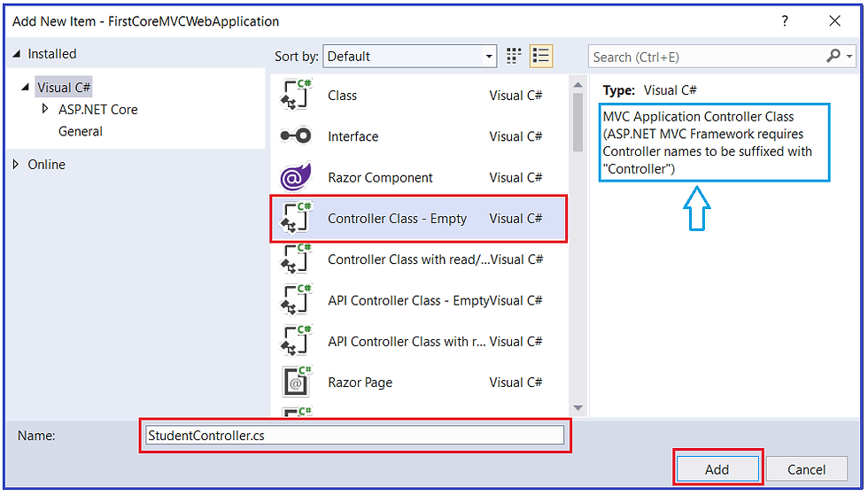Select the Online category
The width and height of the screenshot is (868, 495).
[46, 165]
